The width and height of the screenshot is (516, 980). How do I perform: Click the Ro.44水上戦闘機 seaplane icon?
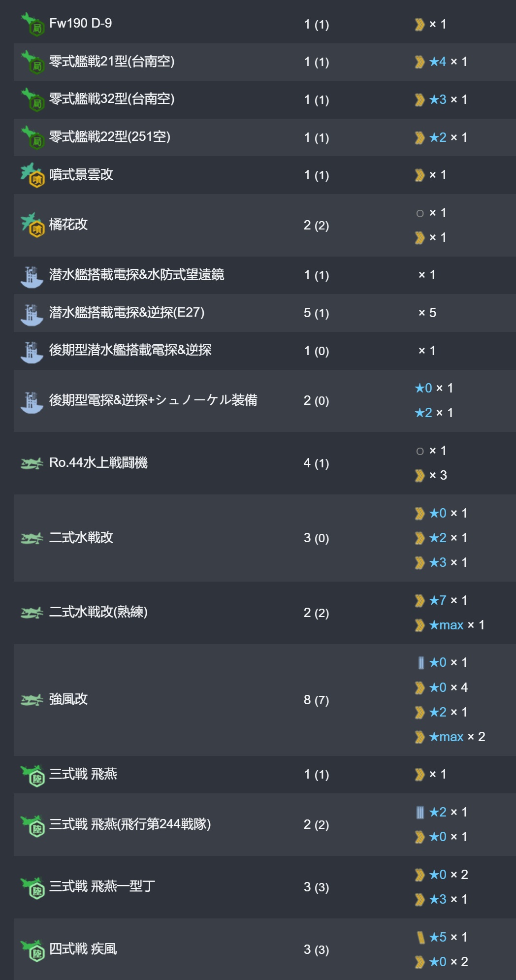pyautogui.click(x=32, y=463)
